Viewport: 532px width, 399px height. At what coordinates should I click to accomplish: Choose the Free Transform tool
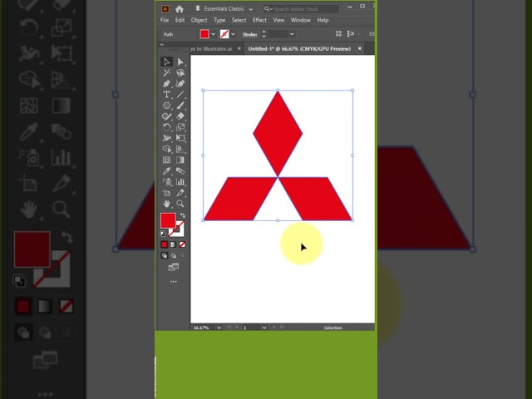[x=180, y=138]
